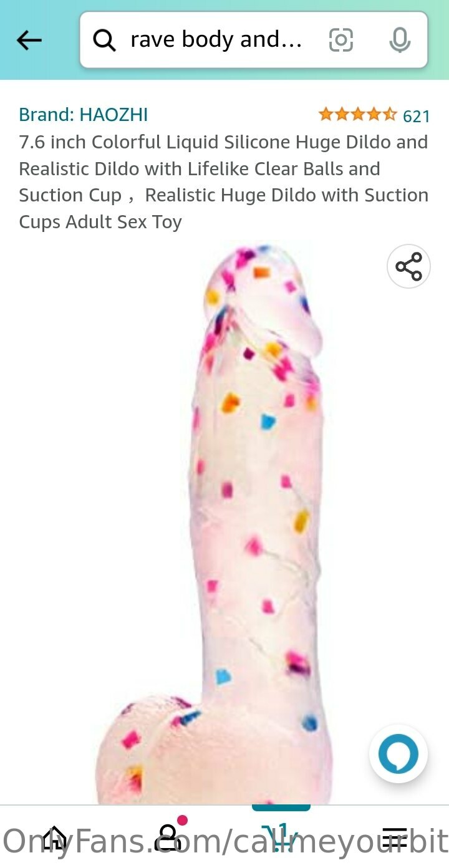Share this product with the share icon
The image size is (449, 868).
408,266
